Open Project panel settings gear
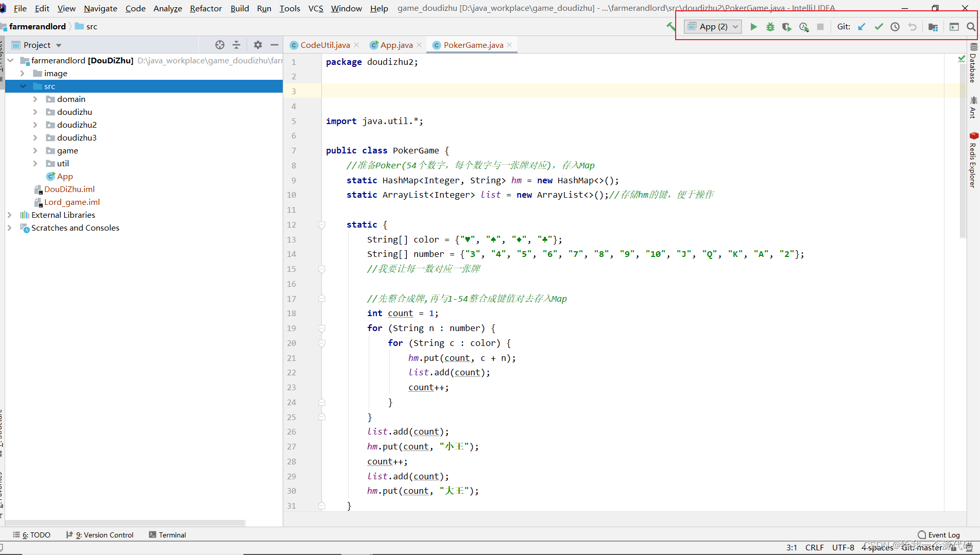The image size is (980, 555). pyautogui.click(x=258, y=45)
